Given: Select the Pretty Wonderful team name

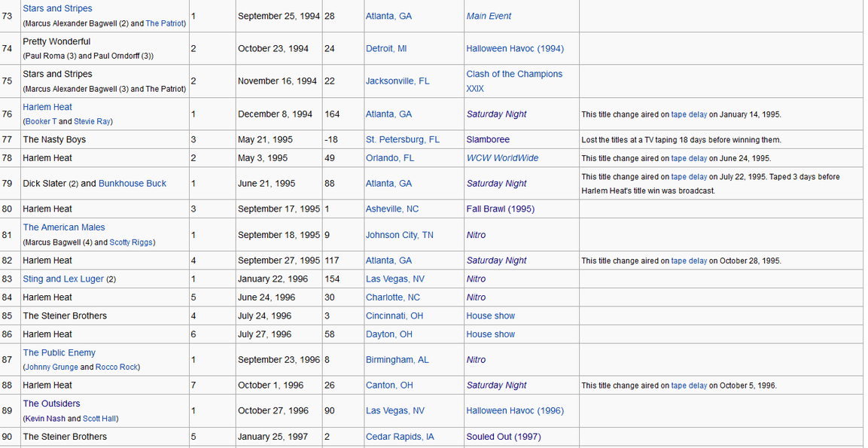Looking at the screenshot, I should coord(56,41).
